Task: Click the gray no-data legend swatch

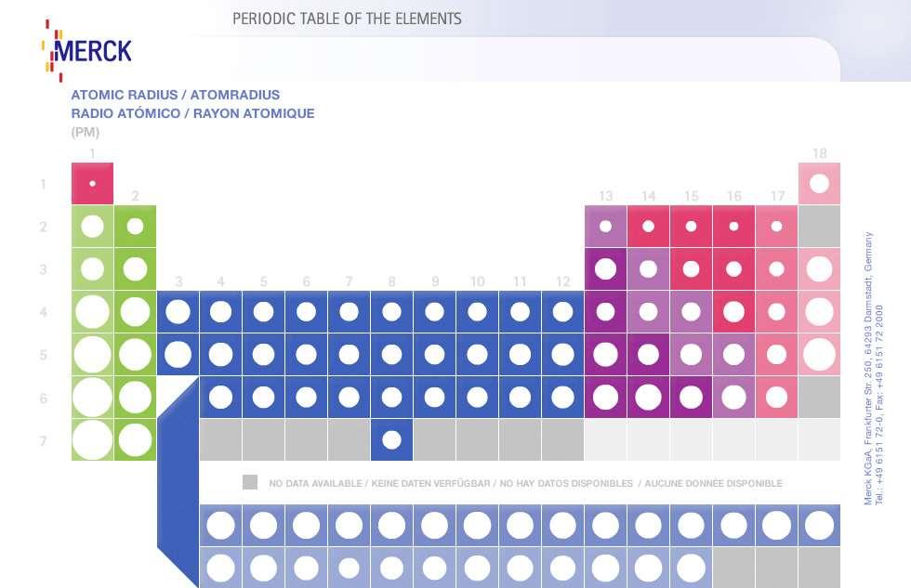Action: point(250,482)
